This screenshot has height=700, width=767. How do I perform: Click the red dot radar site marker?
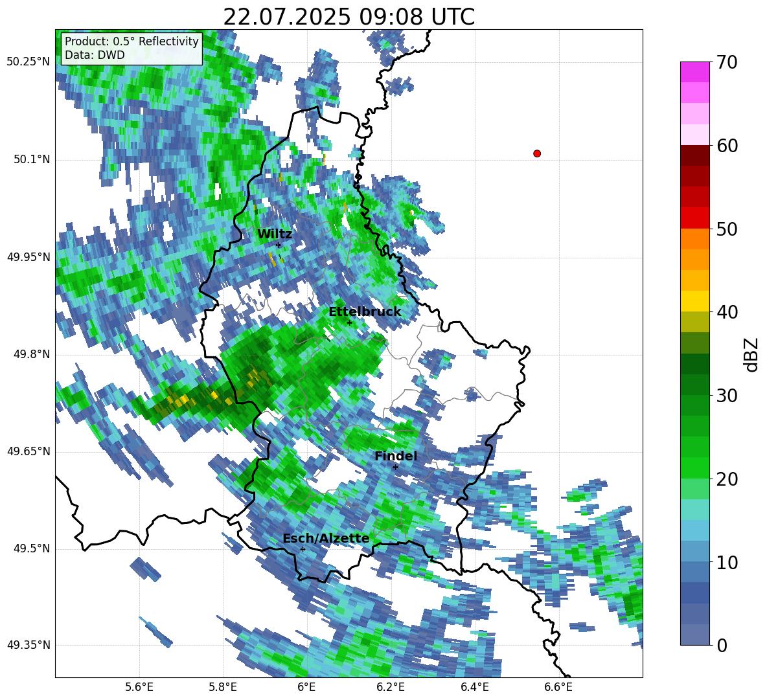[x=537, y=153]
